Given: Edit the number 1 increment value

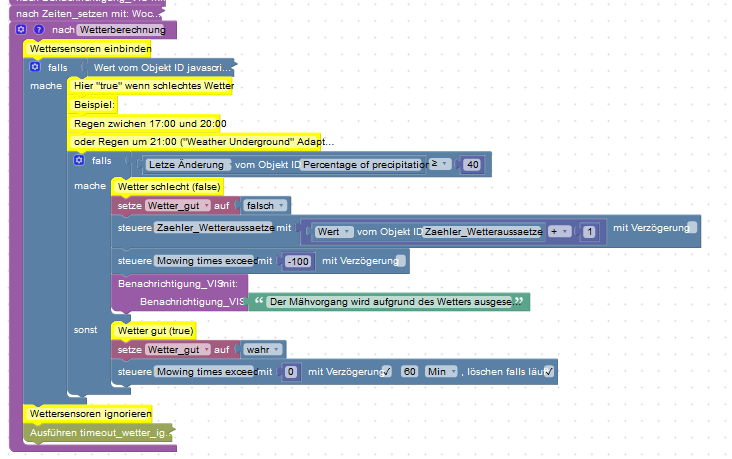Looking at the screenshot, I should [590, 232].
